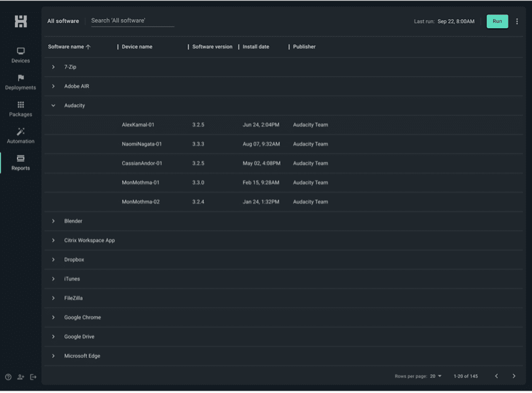Click the Last run timestamp Sep 22, 8:00AM
Viewport: 532px width, 393px height.
tap(456, 21)
